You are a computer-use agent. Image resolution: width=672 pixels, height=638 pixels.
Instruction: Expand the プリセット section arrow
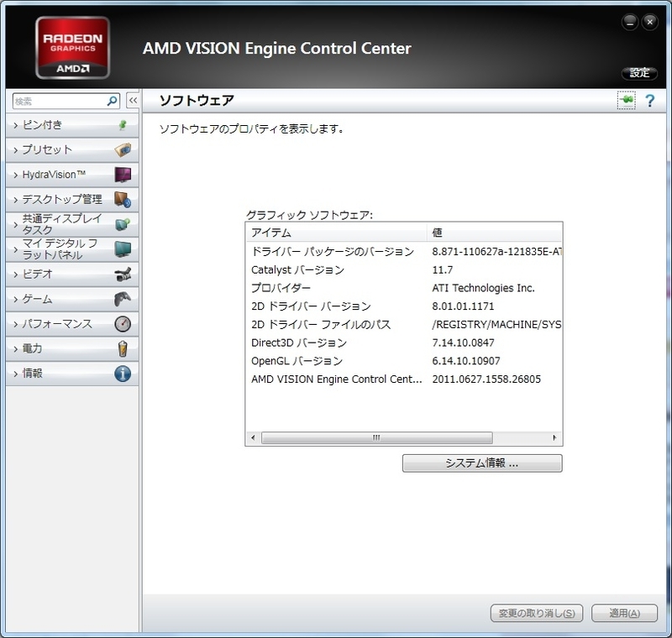pos(15,150)
